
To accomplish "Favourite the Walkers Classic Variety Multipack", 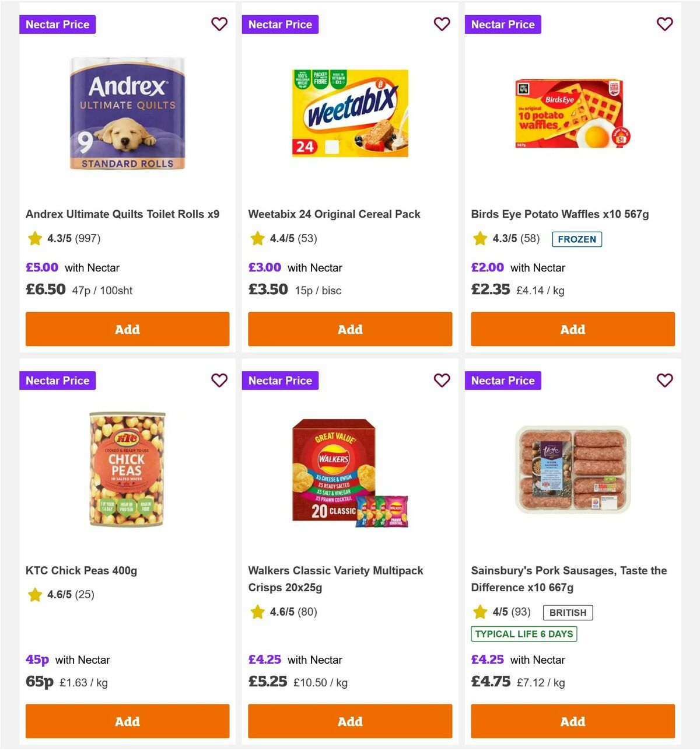I will (x=442, y=380).
